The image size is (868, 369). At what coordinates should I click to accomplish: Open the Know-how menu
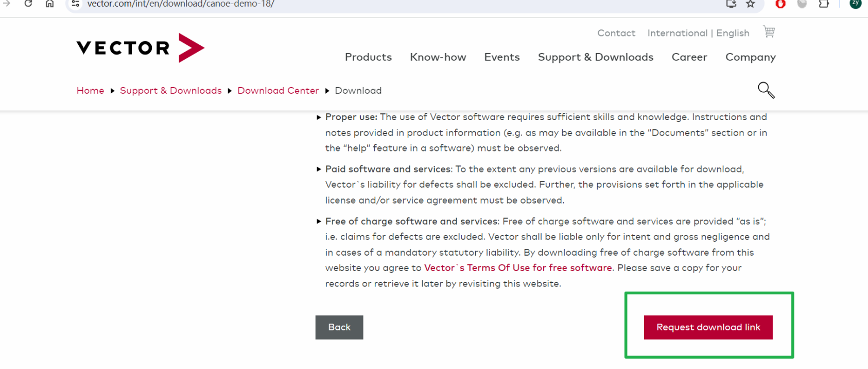(438, 57)
